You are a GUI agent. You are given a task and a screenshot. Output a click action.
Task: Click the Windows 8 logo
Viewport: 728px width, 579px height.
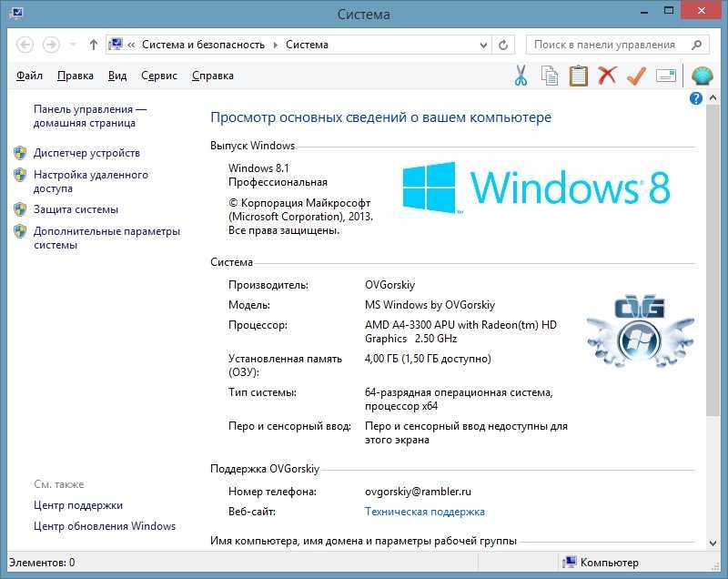(x=536, y=188)
